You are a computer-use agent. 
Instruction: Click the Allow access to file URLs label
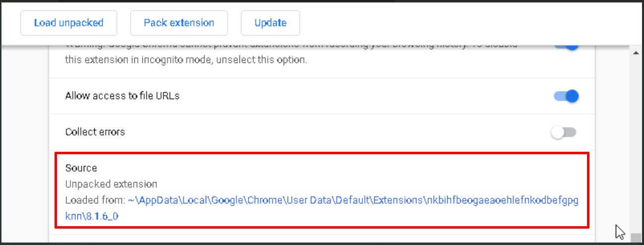click(x=122, y=96)
